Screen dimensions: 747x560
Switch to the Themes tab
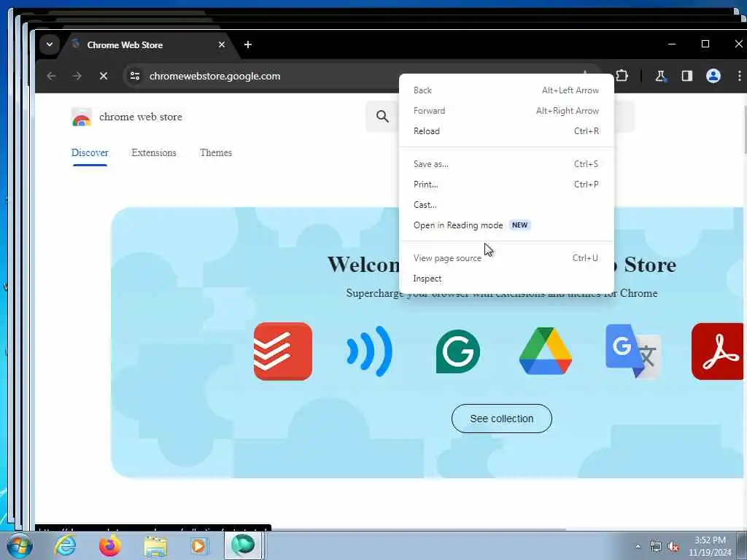click(216, 153)
